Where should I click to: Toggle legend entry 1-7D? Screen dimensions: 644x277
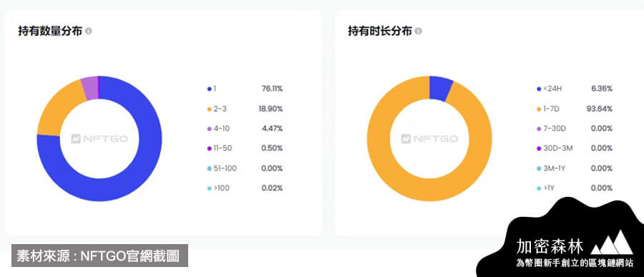tap(547, 109)
